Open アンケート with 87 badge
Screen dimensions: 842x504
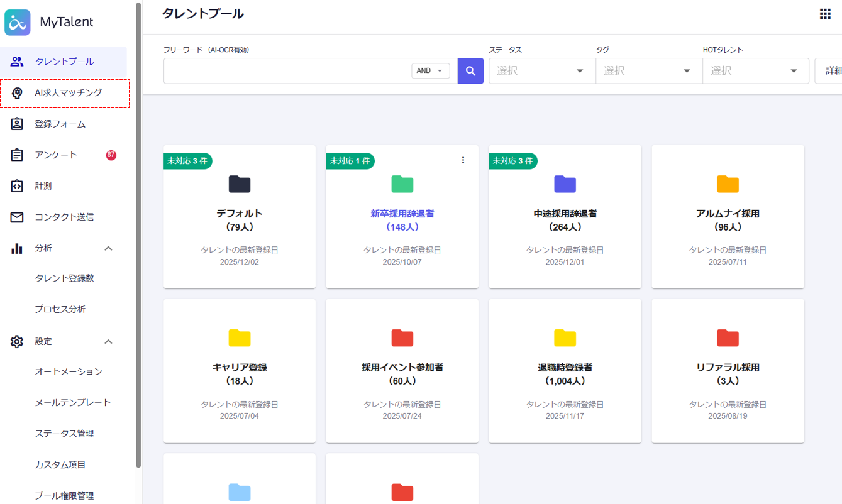pos(56,155)
